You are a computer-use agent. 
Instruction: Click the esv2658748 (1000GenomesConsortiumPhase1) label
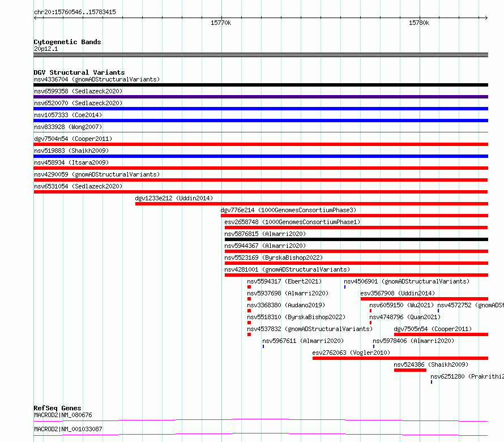tap(292, 222)
